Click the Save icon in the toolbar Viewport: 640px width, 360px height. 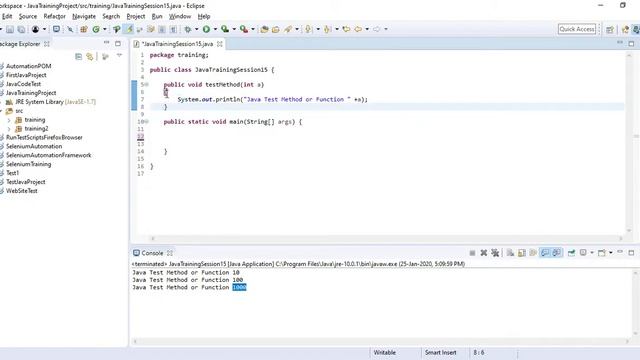pyautogui.click(x=10, y=29)
